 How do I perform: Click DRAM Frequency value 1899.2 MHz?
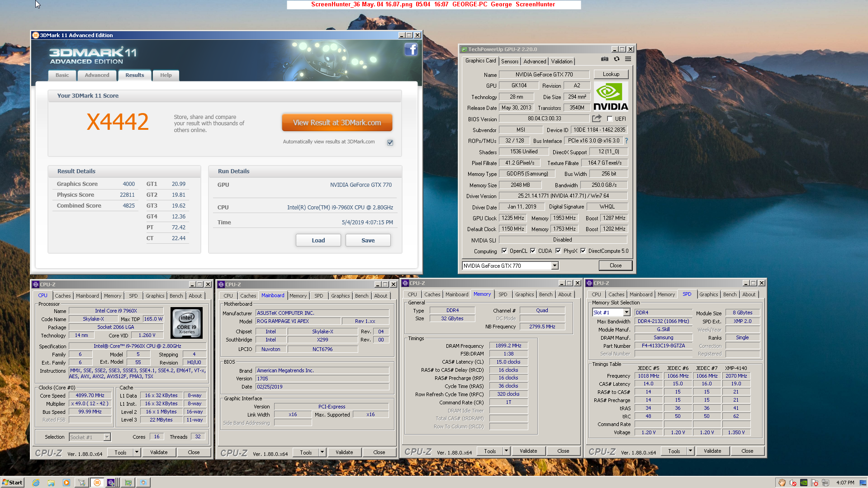coord(508,346)
